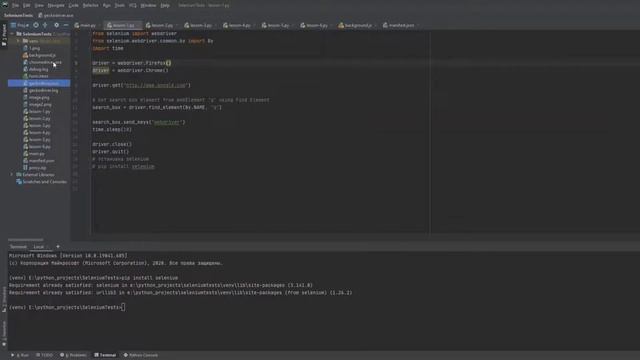The width and height of the screenshot is (640, 360).
Task: Click the expand/collapse all icon in Project panel
Action: point(45,25)
